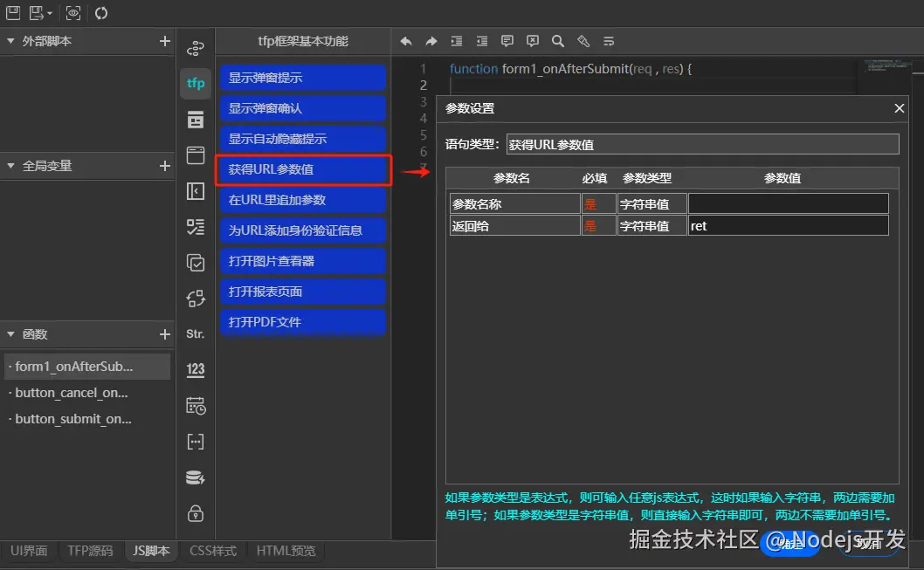924x570 pixels.
Task: Click the 显示弹窗提示 command button
Action: [302, 78]
